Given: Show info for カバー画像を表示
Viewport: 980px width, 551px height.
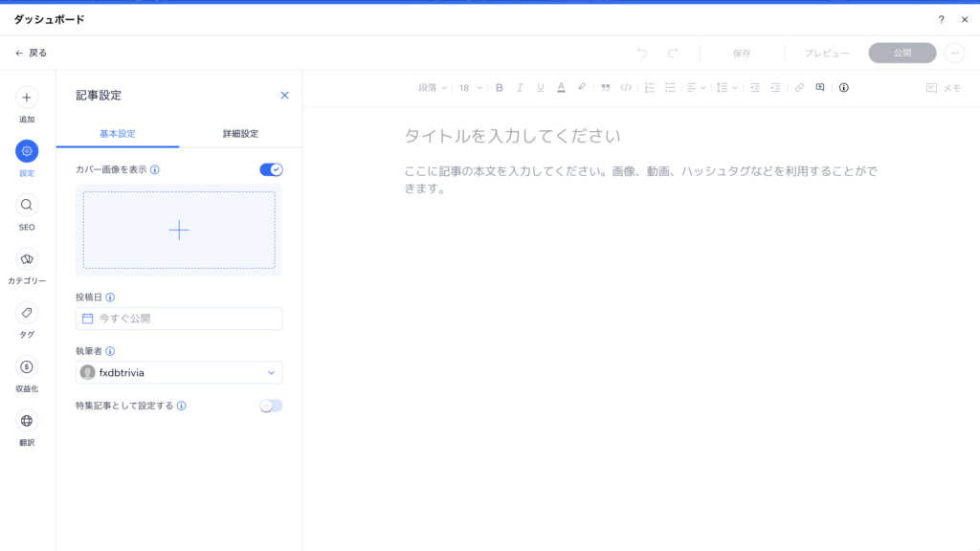Looking at the screenshot, I should [x=155, y=170].
